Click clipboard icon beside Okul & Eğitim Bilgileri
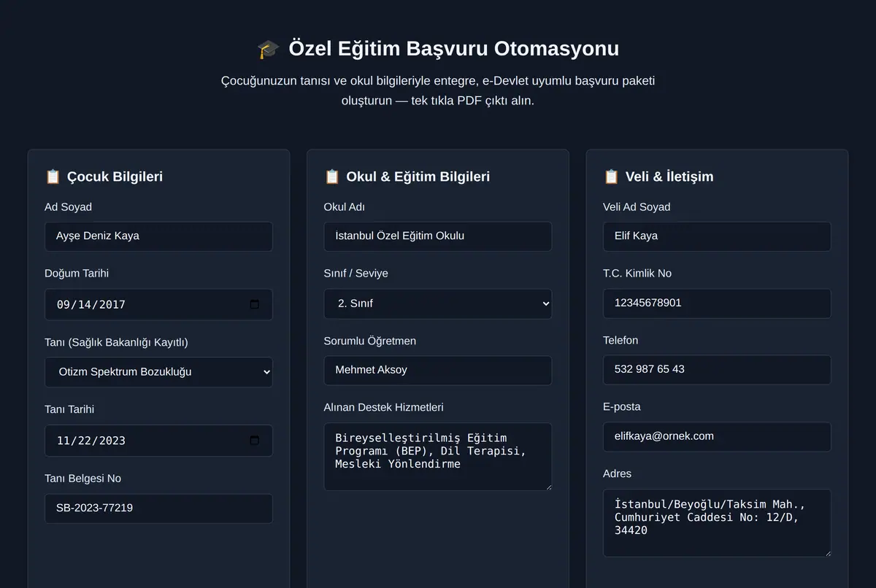Image resolution: width=876 pixels, height=588 pixels. pos(332,177)
